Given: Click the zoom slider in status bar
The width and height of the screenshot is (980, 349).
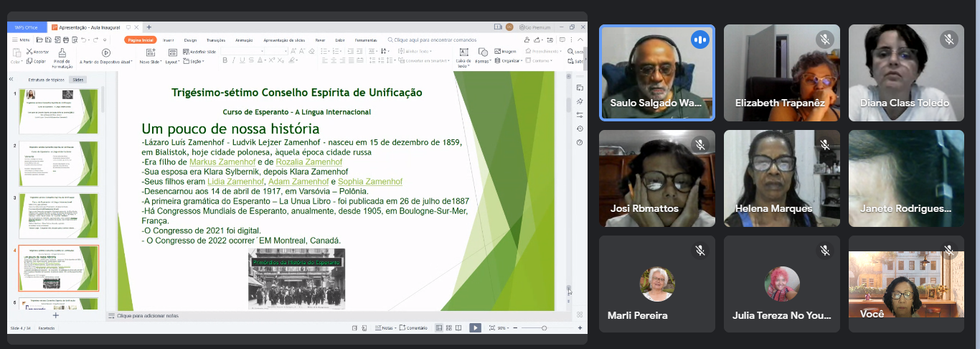Looking at the screenshot, I should click(544, 327).
